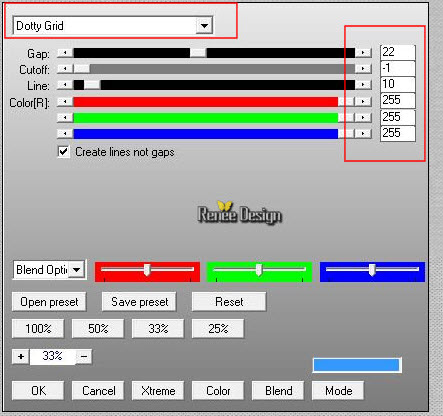Click the Gap slider left arrow
The width and height of the screenshot is (443, 416).
point(65,53)
